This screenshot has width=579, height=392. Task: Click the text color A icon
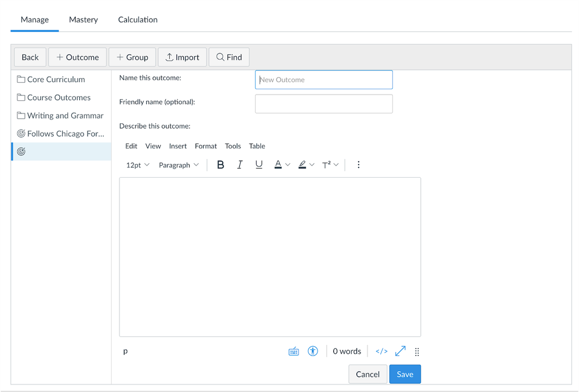(278, 165)
